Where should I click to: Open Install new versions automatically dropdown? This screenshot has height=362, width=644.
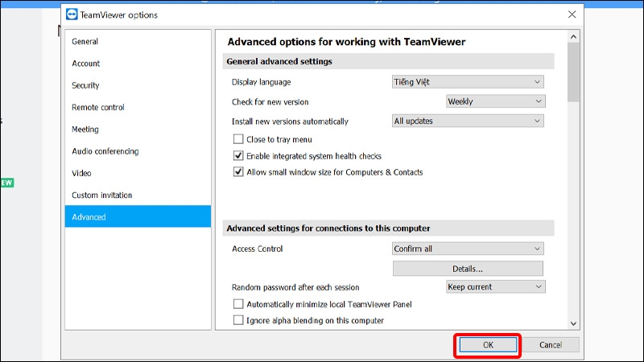point(468,121)
